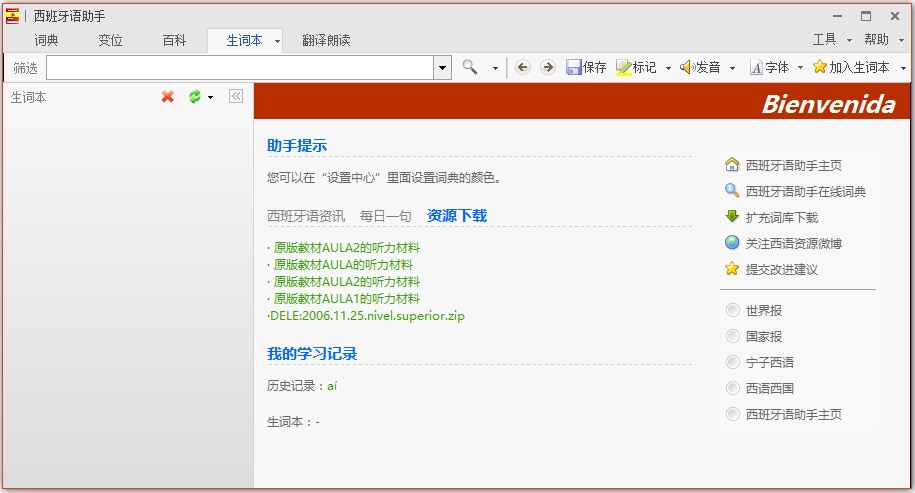Open the 字体 font dropdown arrow
Screen dimensions: 915x493
pyautogui.click(x=799, y=68)
